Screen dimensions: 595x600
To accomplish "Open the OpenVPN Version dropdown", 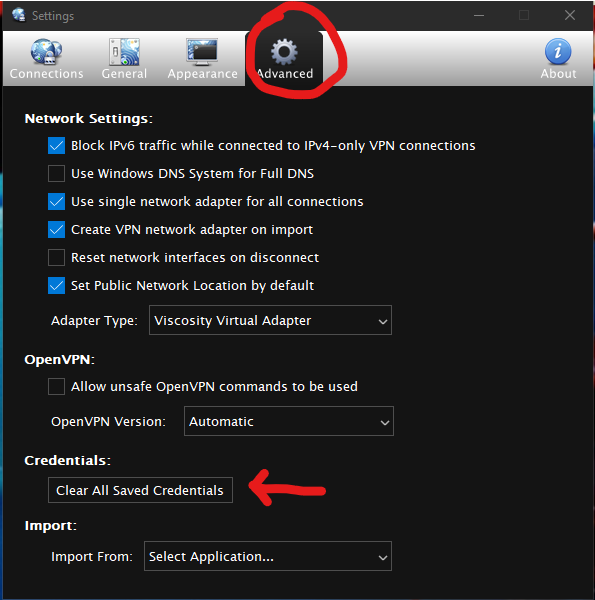I will click(289, 421).
